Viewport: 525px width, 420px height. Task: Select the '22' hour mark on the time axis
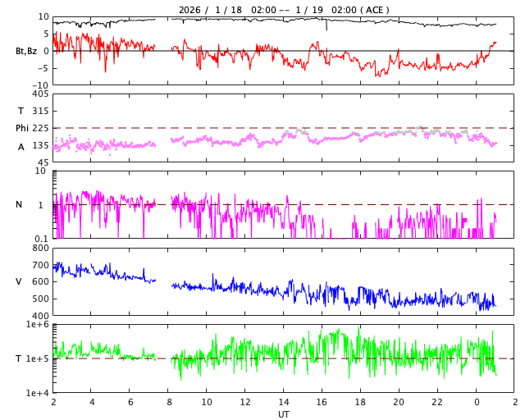[x=438, y=403]
